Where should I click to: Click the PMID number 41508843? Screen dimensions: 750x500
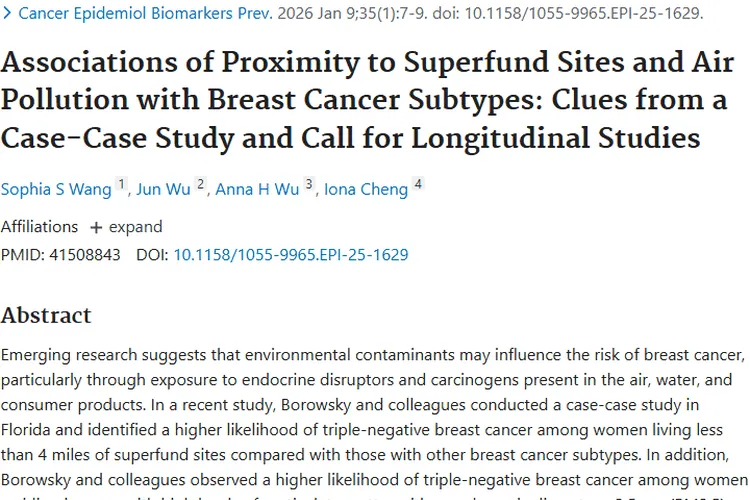click(83, 255)
